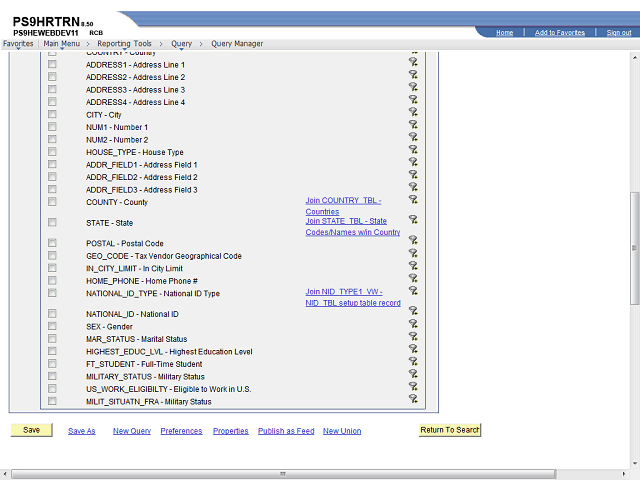Click Add to Favorites link

pyautogui.click(x=560, y=33)
